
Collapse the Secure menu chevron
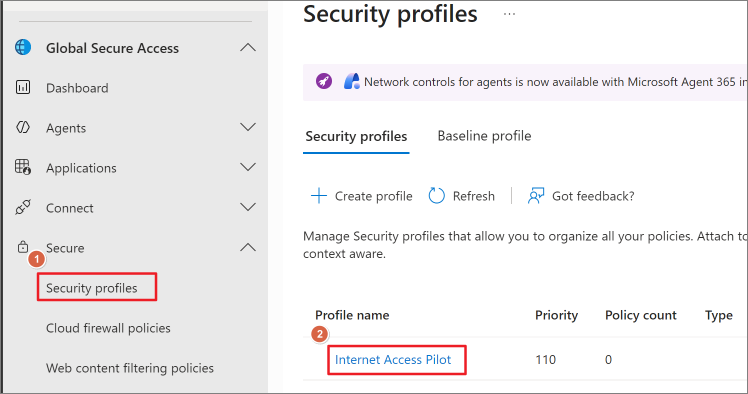pyautogui.click(x=248, y=247)
